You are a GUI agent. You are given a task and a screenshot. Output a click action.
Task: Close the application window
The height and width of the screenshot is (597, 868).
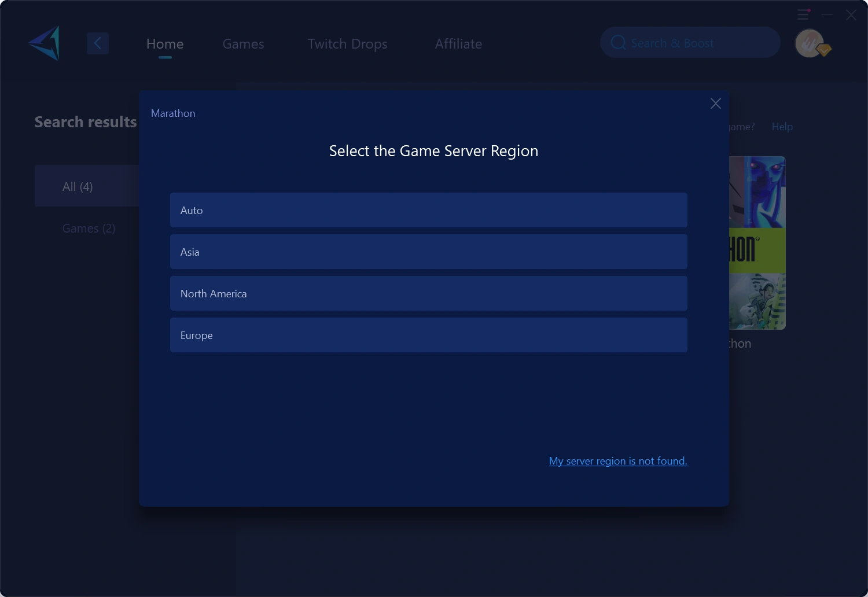tap(851, 15)
